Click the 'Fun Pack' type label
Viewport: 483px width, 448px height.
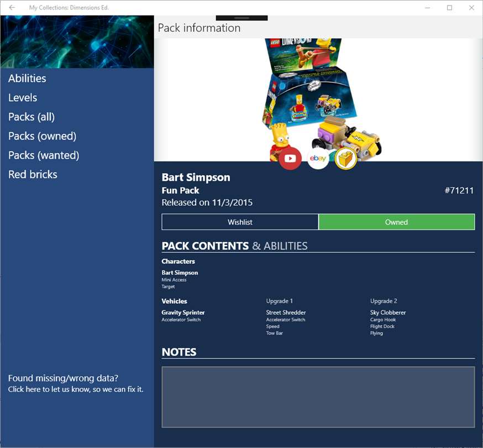180,191
